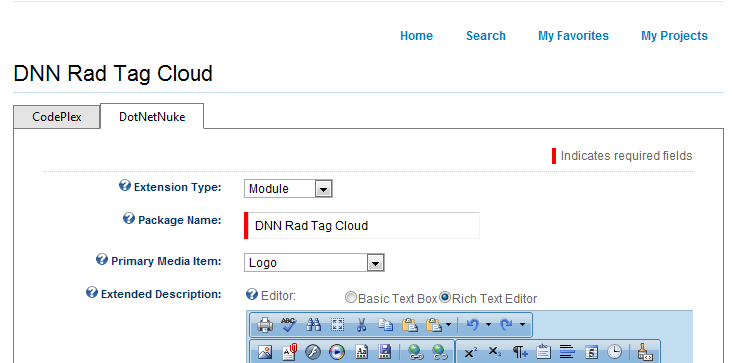
Task: Insert the date with calendar icon
Action: coord(591,352)
